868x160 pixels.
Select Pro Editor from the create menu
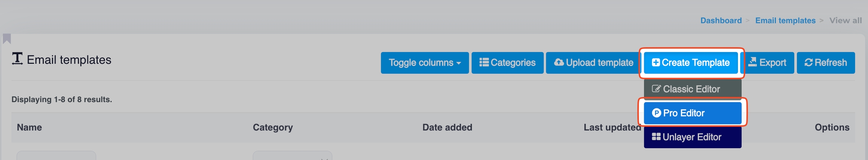692,113
